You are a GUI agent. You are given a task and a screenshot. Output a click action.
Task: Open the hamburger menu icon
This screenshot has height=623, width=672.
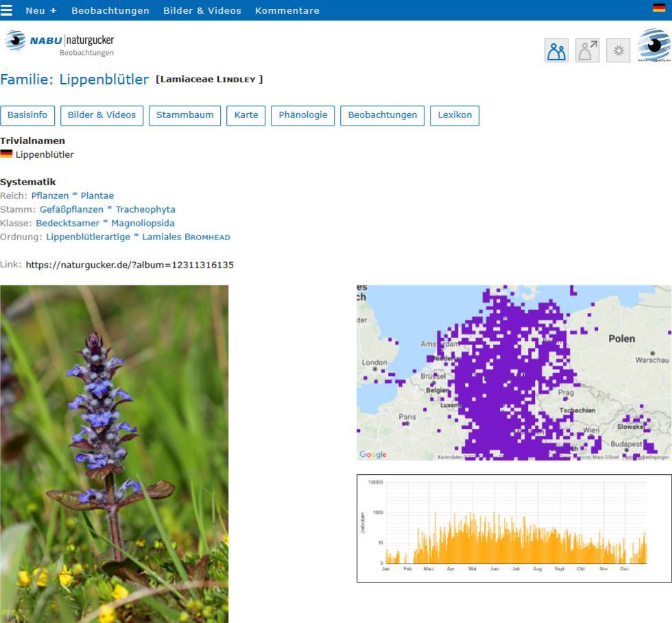tap(6, 10)
